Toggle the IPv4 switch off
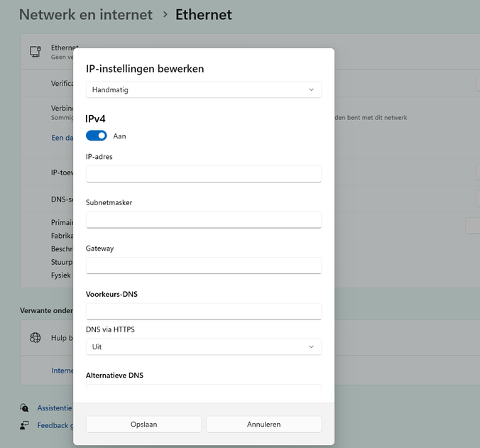The image size is (480, 448). click(x=96, y=136)
